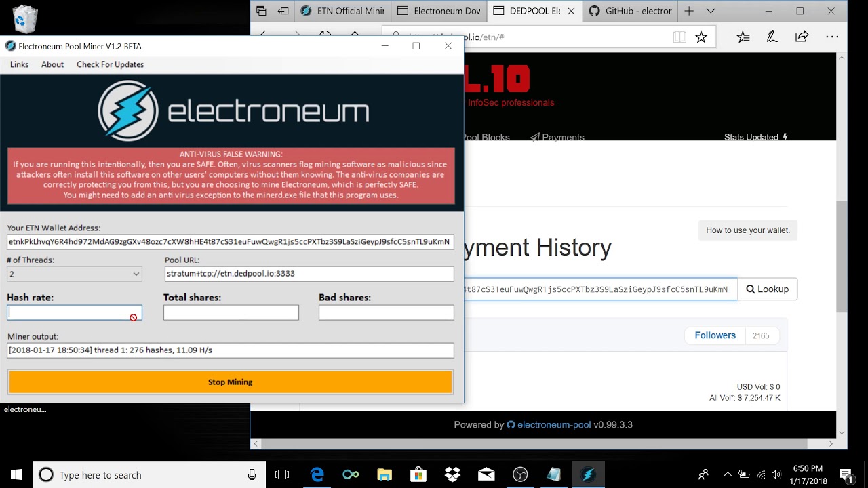Click the infinity loop app taskbar icon
868x488 pixels.
point(351,475)
